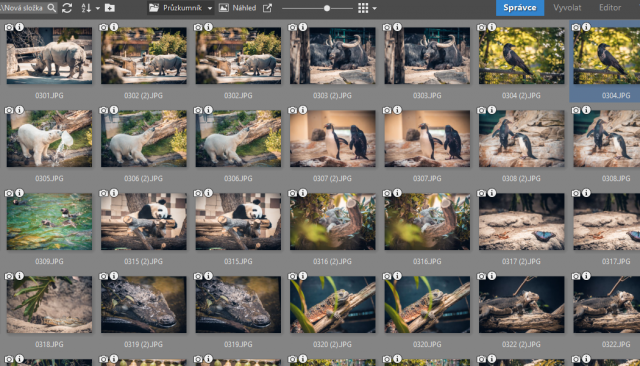This screenshot has width=640, height=366.
Task: Click the open-in-external-window icon
Action: pyautogui.click(x=267, y=8)
